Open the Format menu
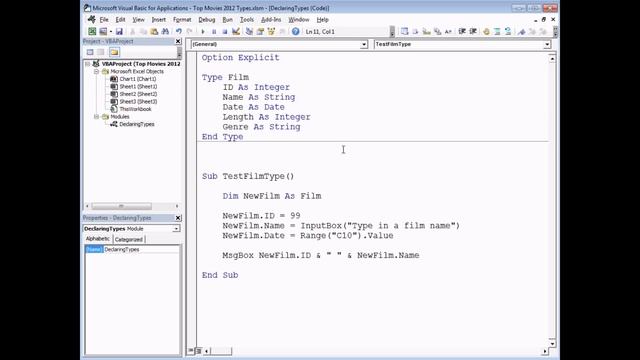The width and height of the screenshot is (640, 360). pos(182,20)
